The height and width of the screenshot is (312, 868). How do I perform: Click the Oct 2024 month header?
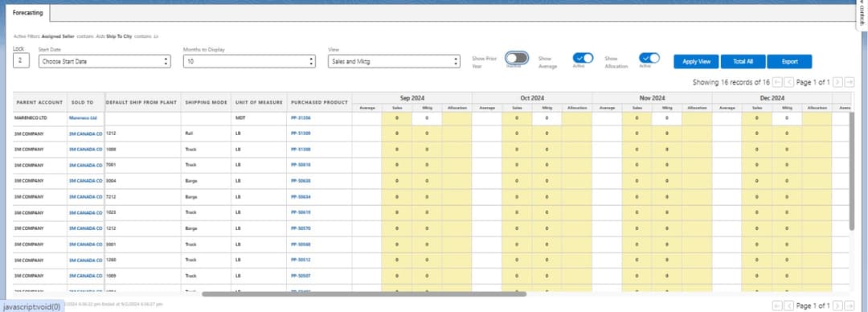(532, 98)
